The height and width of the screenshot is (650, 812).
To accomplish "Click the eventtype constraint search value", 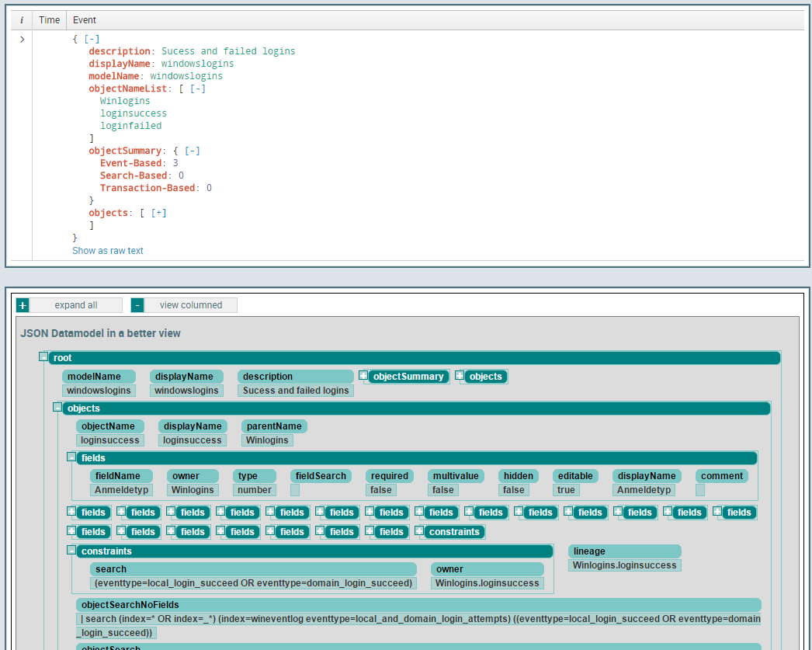I will tap(253, 583).
